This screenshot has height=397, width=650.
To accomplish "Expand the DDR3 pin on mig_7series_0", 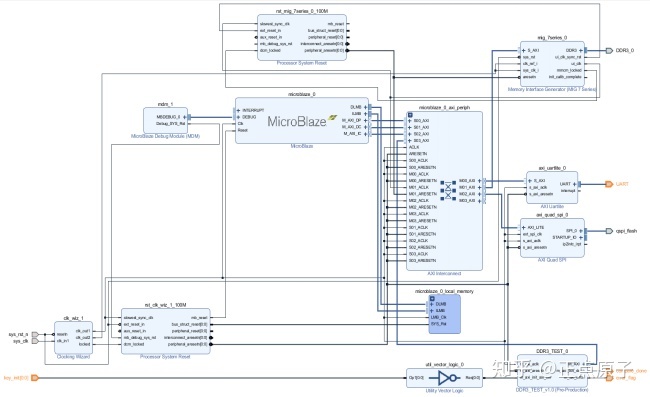I will click(x=581, y=51).
